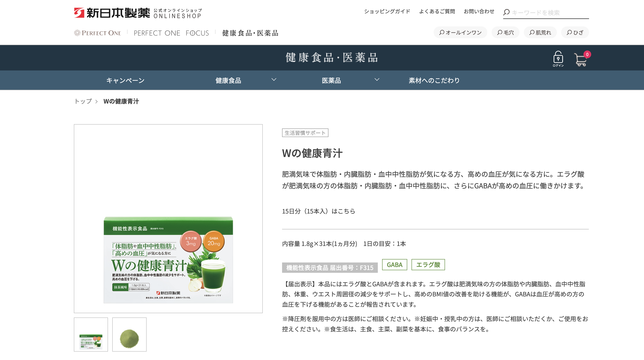Image resolution: width=644 pixels, height=360 pixels.
Task: Click the Wの健康青汁 product title
Action: tap(312, 153)
